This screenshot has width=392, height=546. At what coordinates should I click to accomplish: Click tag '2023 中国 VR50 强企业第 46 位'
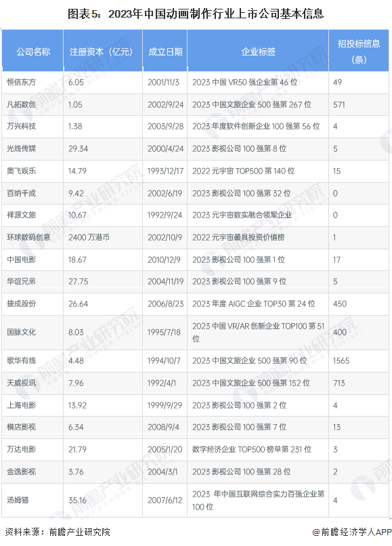point(244,82)
